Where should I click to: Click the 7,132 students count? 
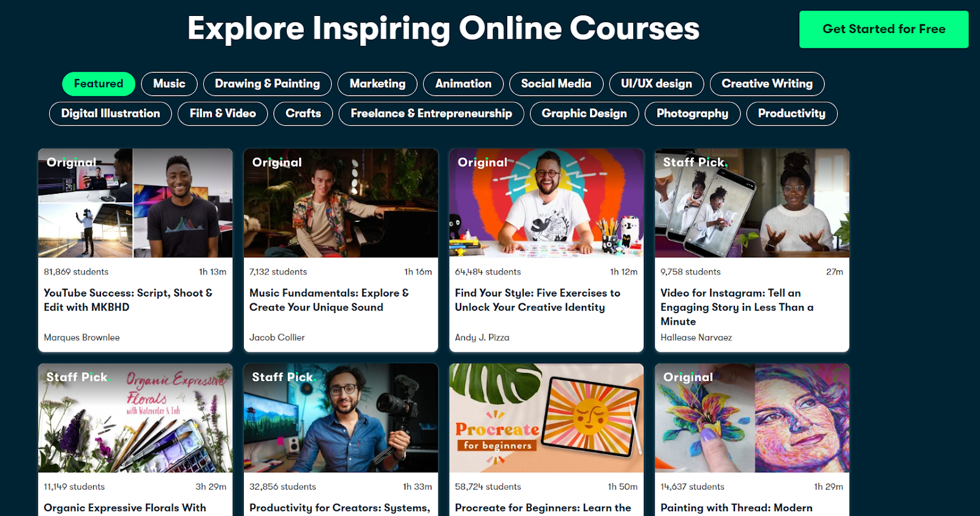coord(278,272)
